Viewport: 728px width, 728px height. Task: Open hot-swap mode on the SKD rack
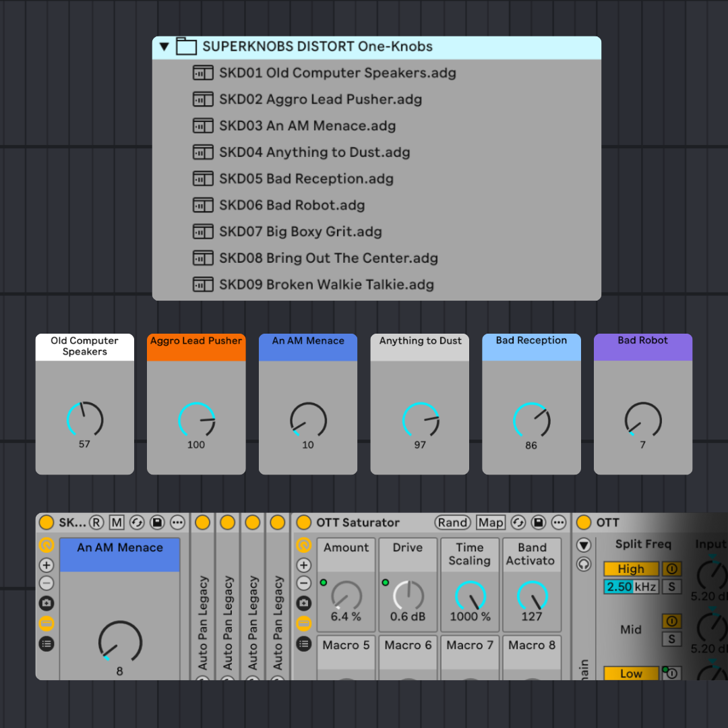click(x=138, y=523)
